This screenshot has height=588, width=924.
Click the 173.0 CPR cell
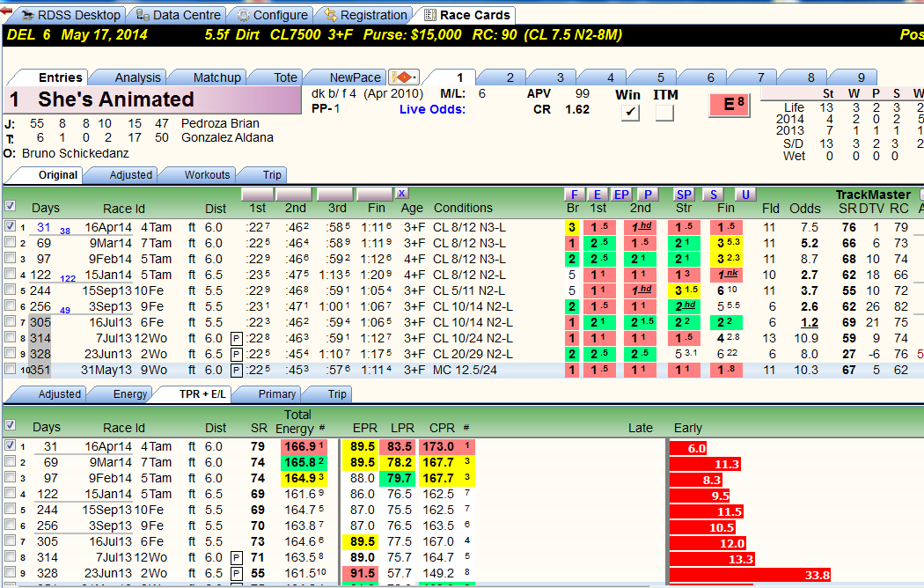tap(447, 446)
